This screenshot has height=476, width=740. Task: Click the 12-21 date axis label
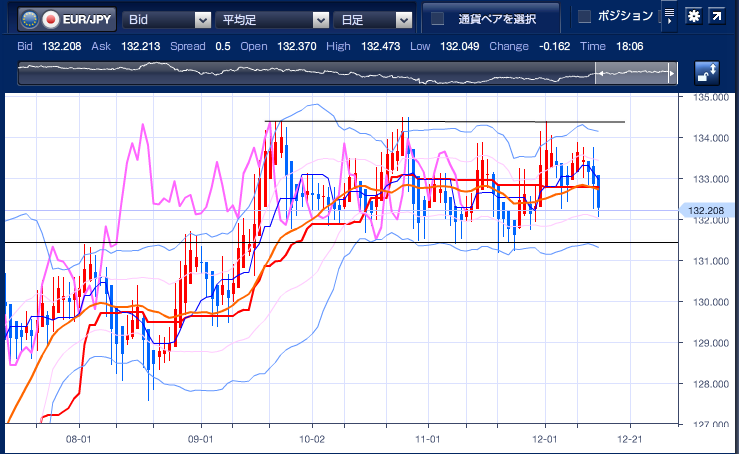click(x=630, y=439)
